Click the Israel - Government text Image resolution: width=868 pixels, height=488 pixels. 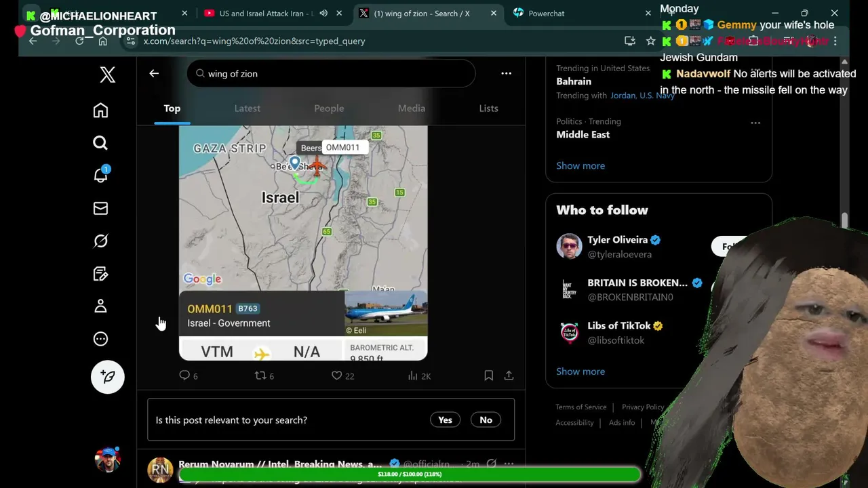click(x=229, y=323)
